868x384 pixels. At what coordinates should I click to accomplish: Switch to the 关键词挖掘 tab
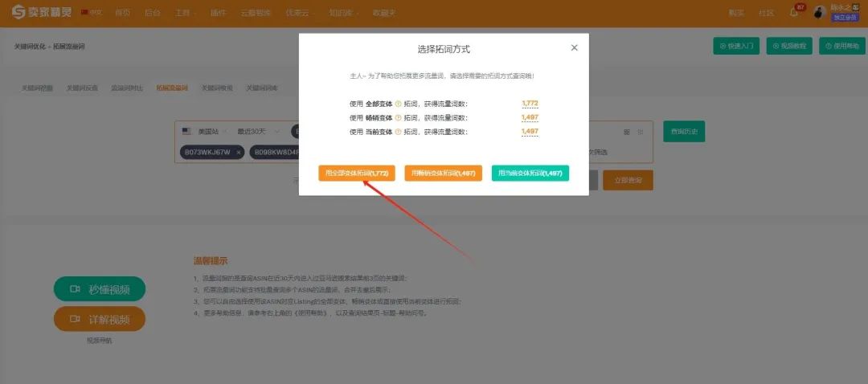tap(37, 88)
